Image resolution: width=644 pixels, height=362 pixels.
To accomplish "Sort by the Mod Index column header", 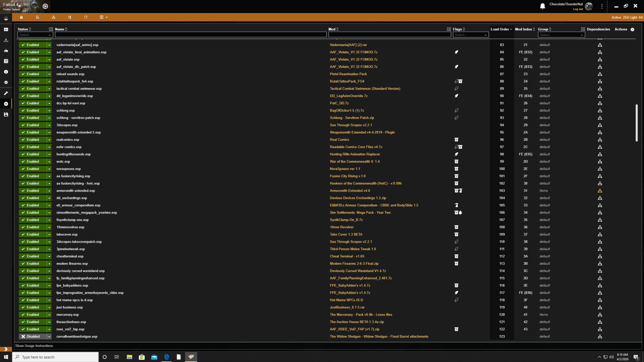I will (525, 29).
